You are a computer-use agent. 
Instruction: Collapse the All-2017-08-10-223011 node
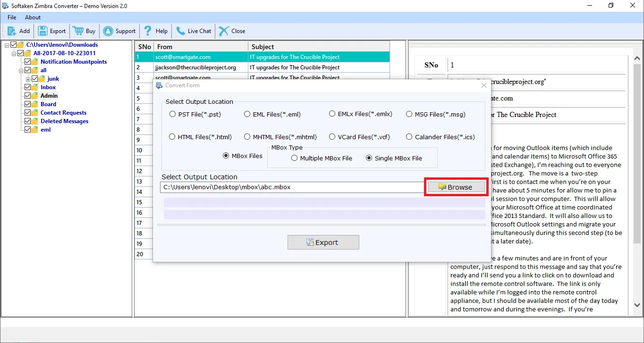coord(14,53)
